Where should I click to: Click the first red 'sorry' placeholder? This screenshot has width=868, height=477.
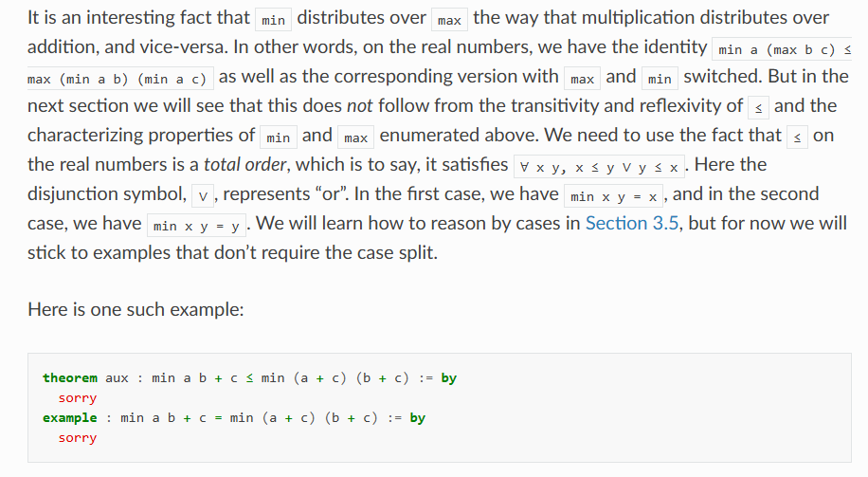coord(78,397)
